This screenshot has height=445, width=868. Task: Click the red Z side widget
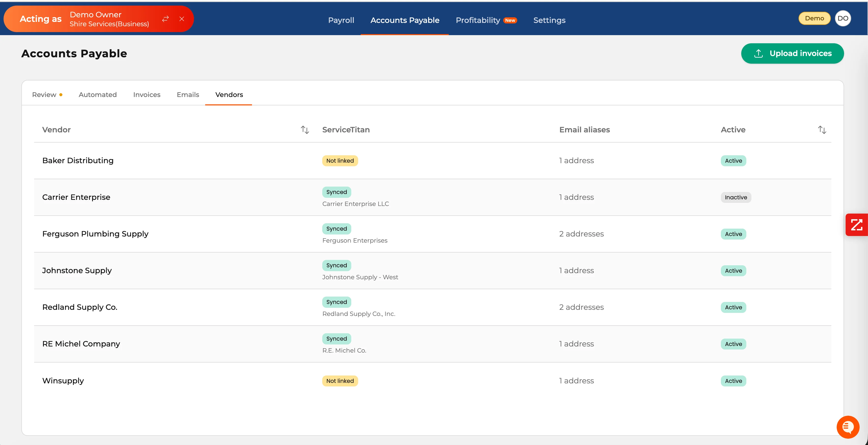point(856,225)
